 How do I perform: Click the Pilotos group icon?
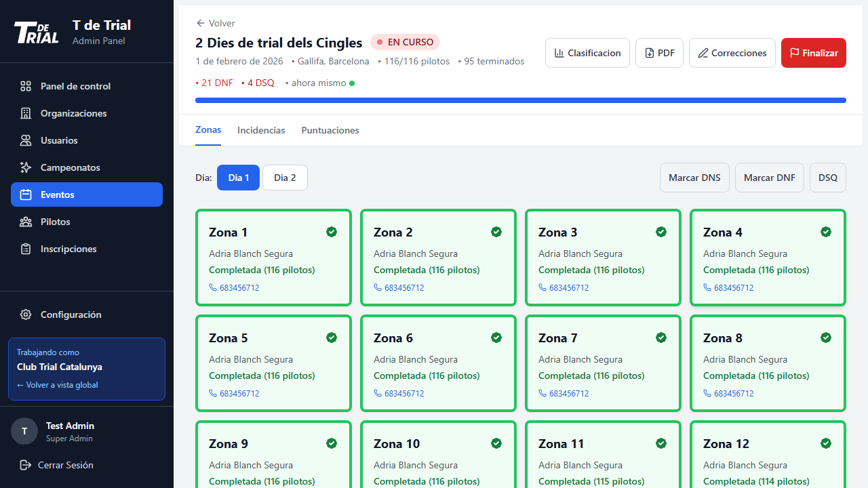tap(26, 222)
